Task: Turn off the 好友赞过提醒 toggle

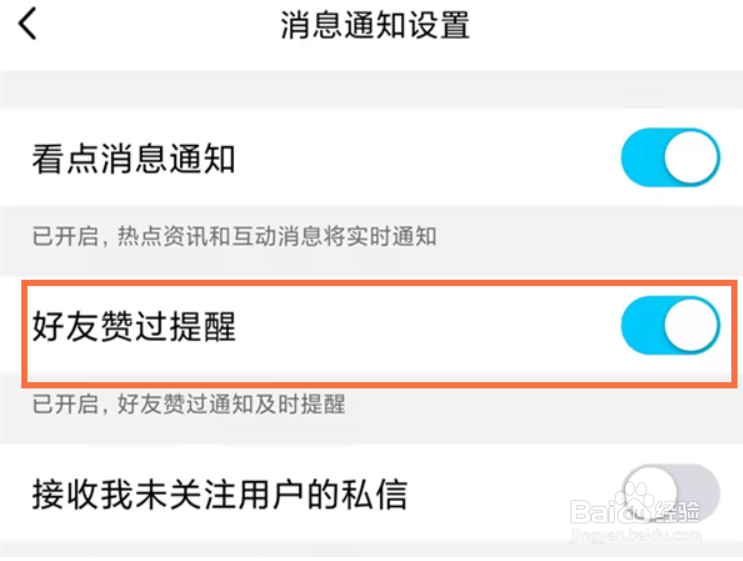Action: tap(671, 326)
